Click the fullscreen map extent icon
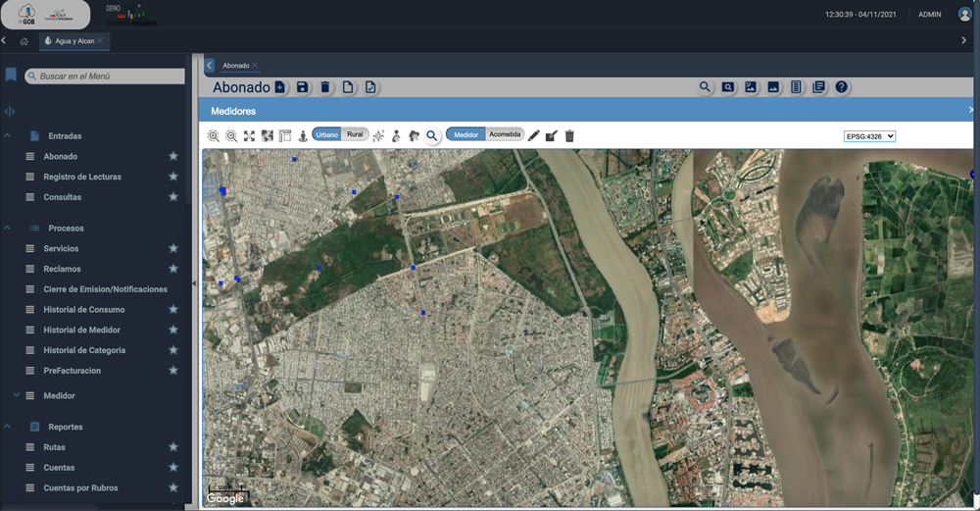Image resolution: width=980 pixels, height=511 pixels. click(x=249, y=135)
